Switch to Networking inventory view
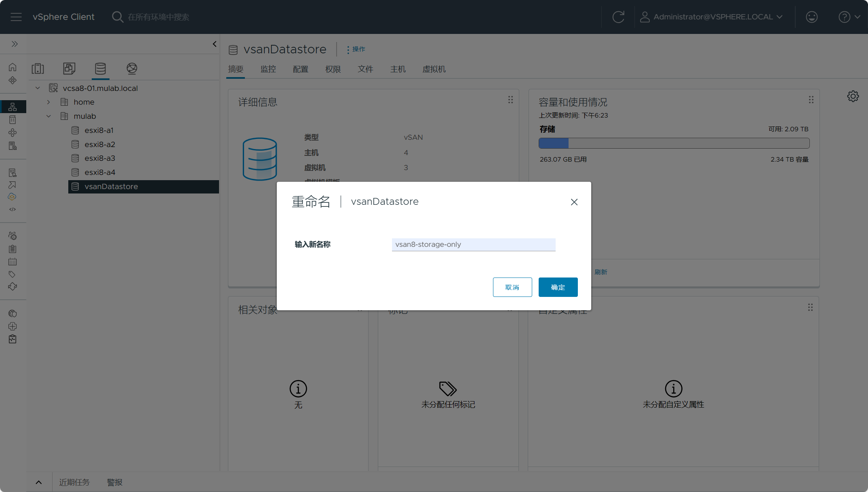 (132, 68)
